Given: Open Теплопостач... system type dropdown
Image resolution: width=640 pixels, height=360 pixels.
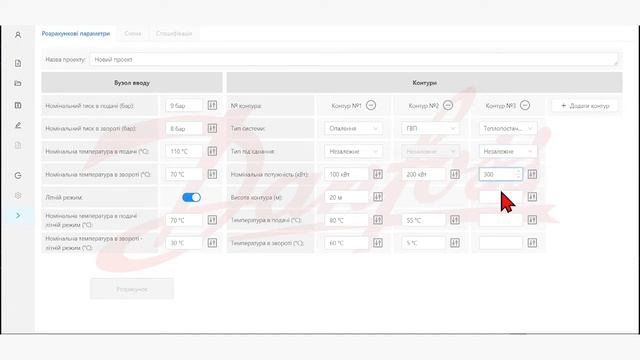Looking at the screenshot, I should coord(508,129).
